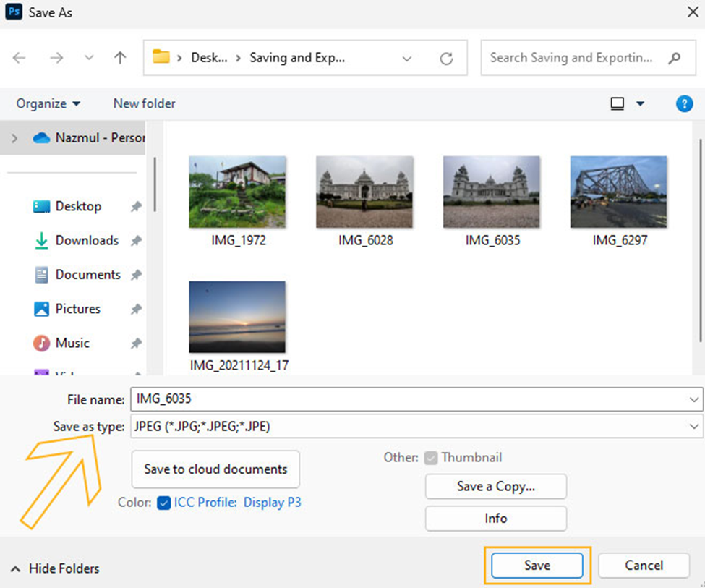Open the blue Help icon

tap(684, 103)
